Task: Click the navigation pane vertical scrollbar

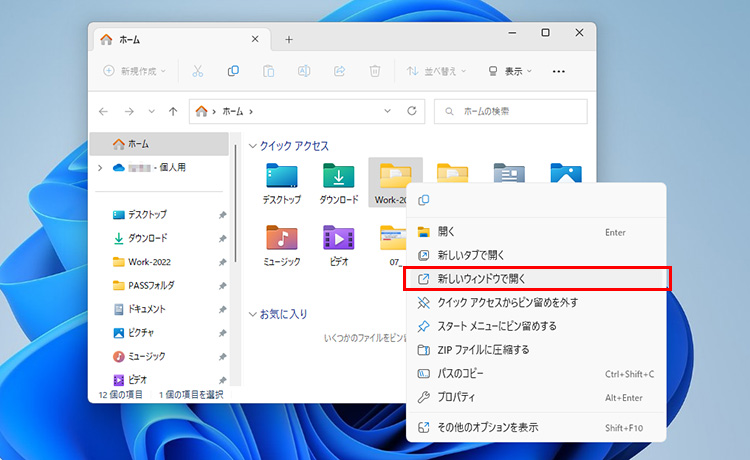Action: click(235, 203)
